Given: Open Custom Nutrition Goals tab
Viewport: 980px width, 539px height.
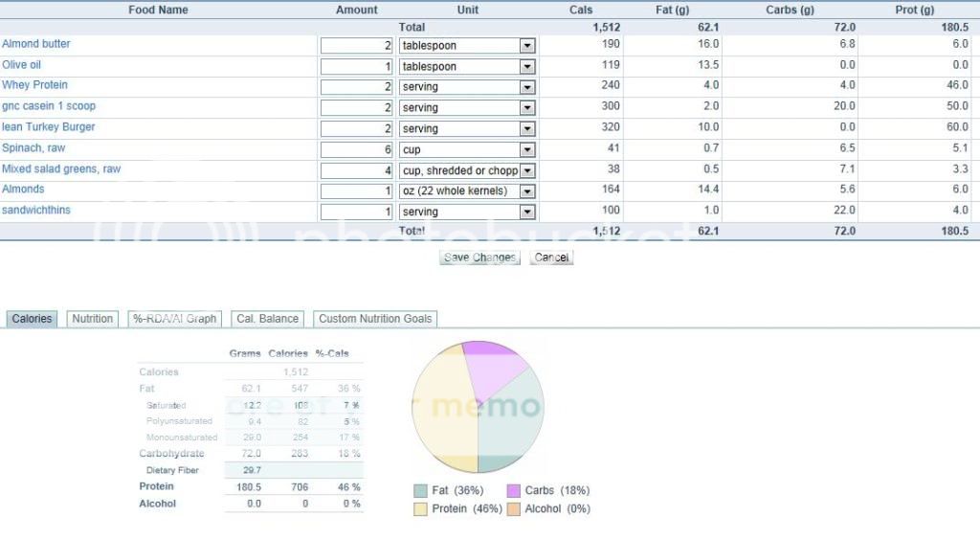Looking at the screenshot, I should (x=375, y=319).
